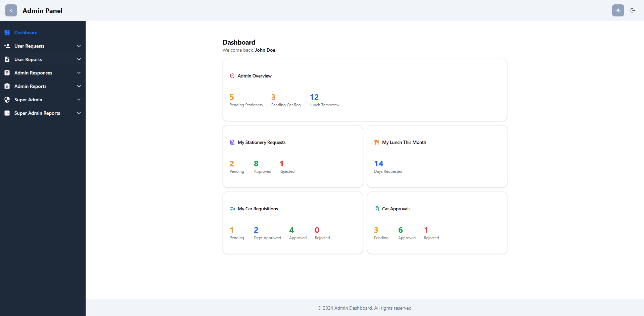
Task: Select the Super Admin globe icon
Action: [x=7, y=100]
